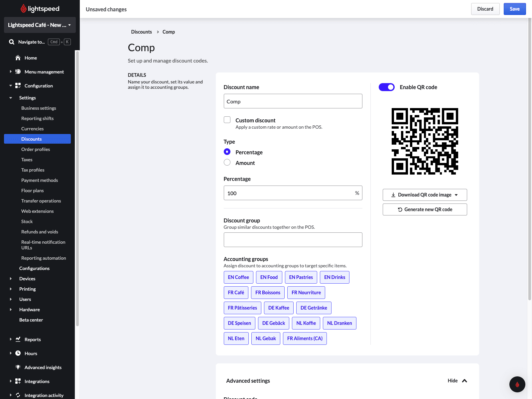
Task: Open Refunds and voids in sidebar
Action: coord(40,232)
